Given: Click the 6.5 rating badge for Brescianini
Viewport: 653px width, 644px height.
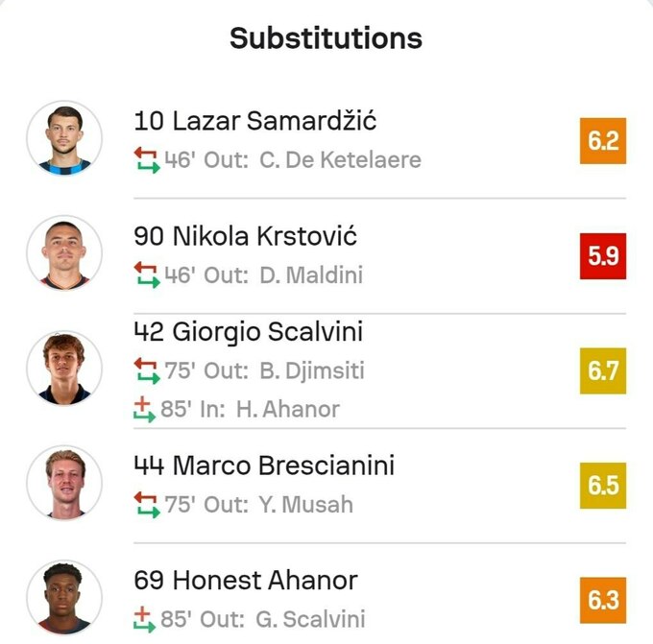Looking at the screenshot, I should tap(603, 486).
